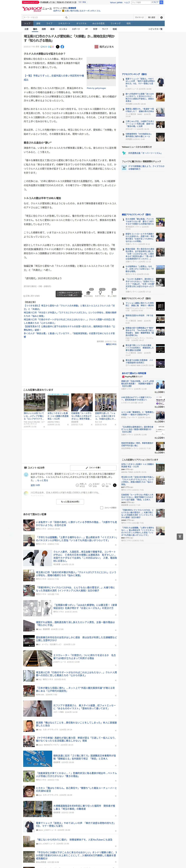The height and width of the screenshot is (868, 186).
Task: Click the top web search input field
Action: pos(141,2)
